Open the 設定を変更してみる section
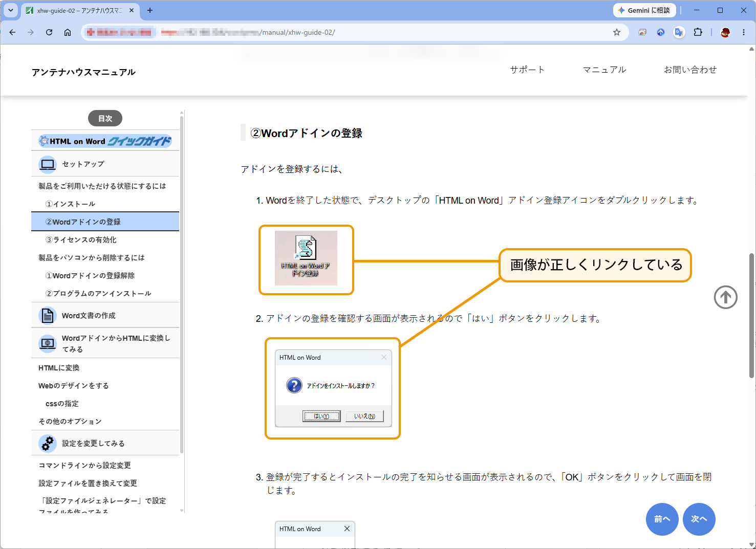The width and height of the screenshot is (756, 549). point(105,443)
